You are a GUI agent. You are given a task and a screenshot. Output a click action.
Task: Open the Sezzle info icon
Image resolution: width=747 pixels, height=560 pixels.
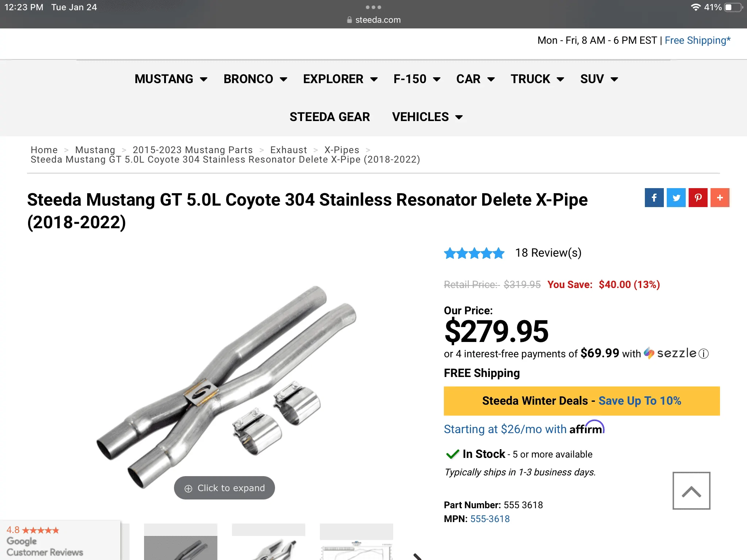tap(704, 354)
